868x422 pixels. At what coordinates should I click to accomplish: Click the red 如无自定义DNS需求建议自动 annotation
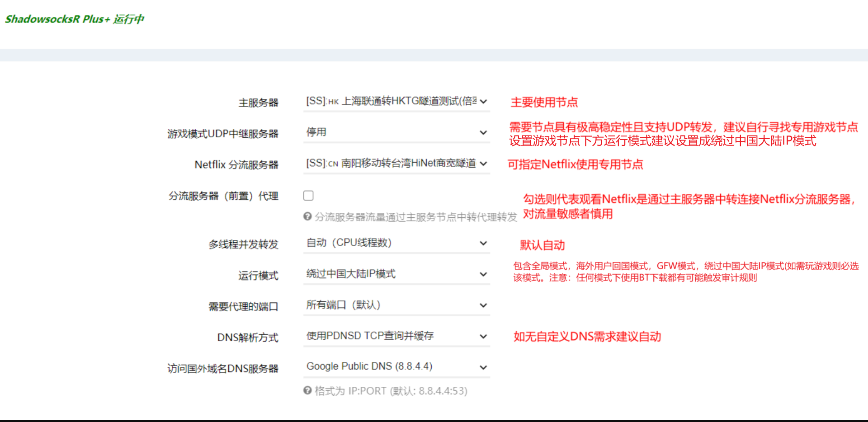point(587,337)
